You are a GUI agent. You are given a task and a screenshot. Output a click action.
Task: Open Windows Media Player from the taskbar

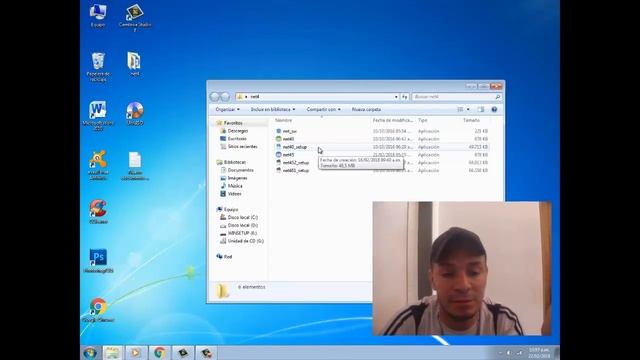pyautogui.click(x=136, y=353)
